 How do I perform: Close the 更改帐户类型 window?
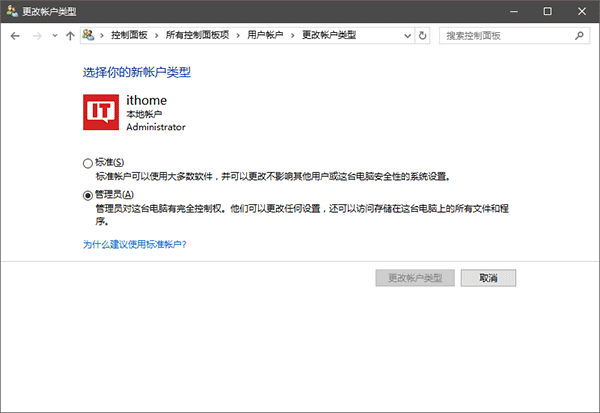(x=582, y=11)
